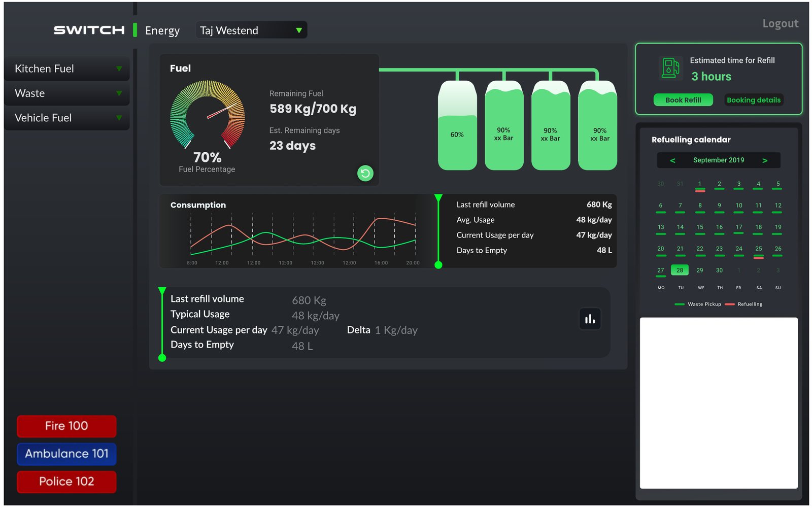This screenshot has width=812, height=509.
Task: Go to next month in refuelling calendar
Action: [765, 160]
